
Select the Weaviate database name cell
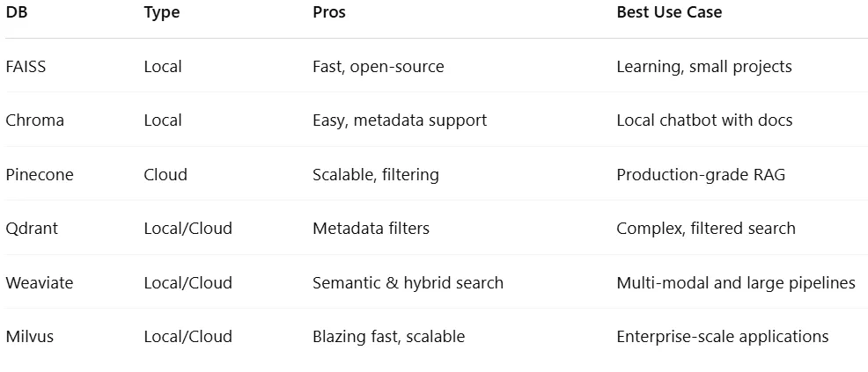coord(39,283)
